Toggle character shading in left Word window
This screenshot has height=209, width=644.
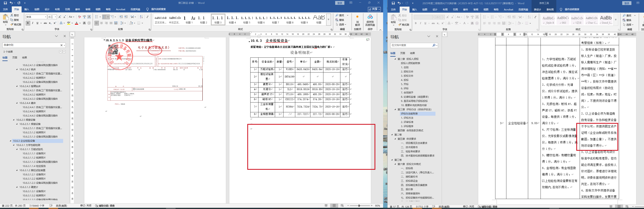click(x=84, y=23)
